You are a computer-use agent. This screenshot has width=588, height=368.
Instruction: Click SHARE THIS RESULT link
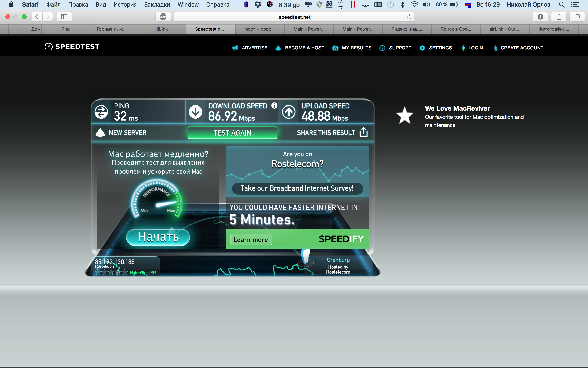click(326, 133)
